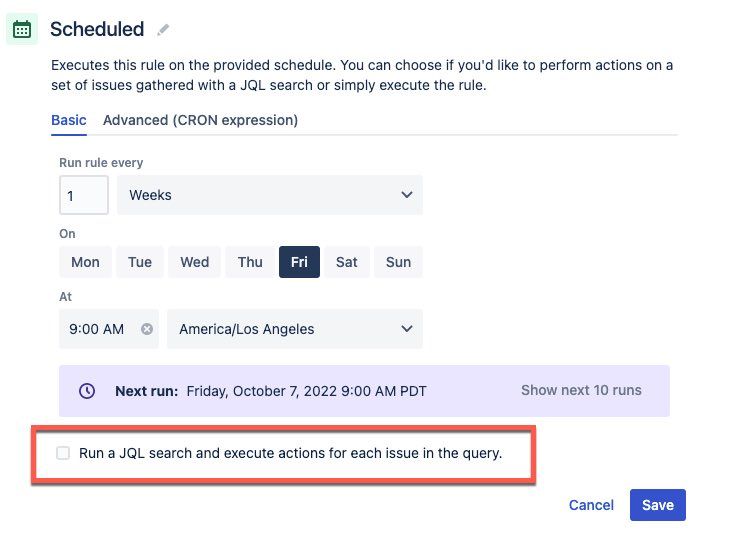Expand the America/Los Angeles timezone dropdown
The width and height of the screenshot is (729, 560).
pyautogui.click(x=295, y=329)
